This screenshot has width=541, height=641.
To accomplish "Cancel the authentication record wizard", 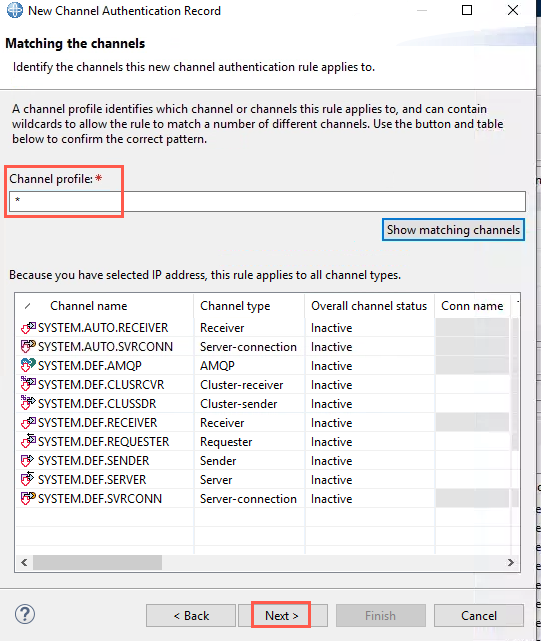I will (x=479, y=615).
